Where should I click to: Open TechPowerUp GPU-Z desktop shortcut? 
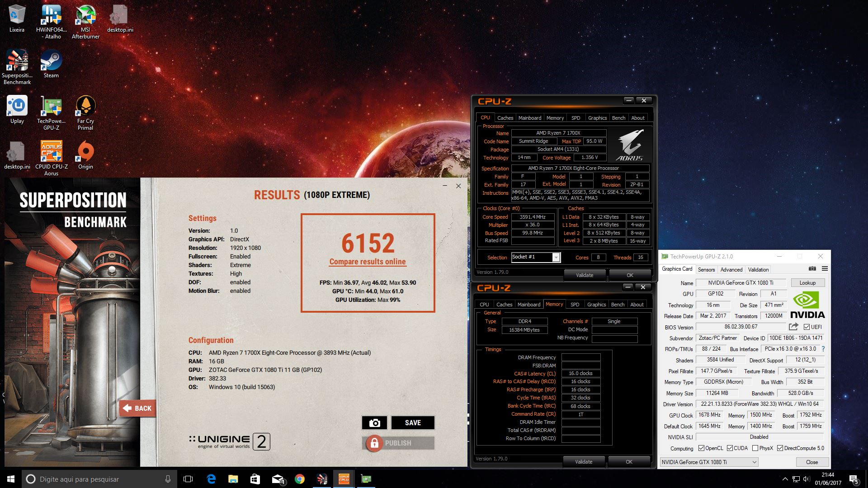51,113
